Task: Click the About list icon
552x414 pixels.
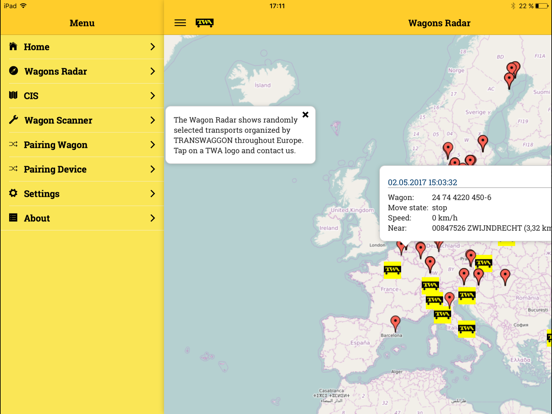Action: point(13,218)
